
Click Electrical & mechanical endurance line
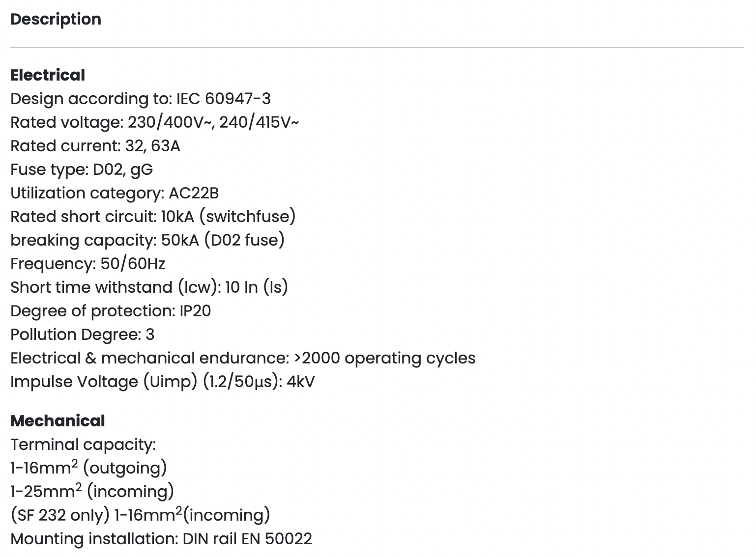pyautogui.click(x=243, y=358)
